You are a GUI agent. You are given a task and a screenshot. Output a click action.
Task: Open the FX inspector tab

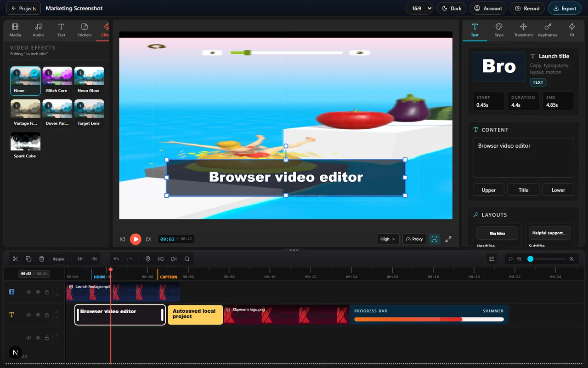click(x=572, y=30)
